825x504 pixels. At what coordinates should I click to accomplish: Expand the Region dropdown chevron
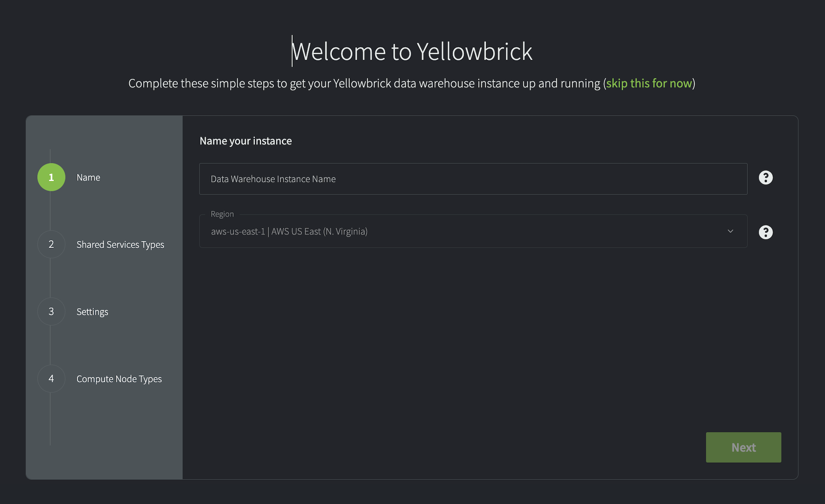pos(730,231)
